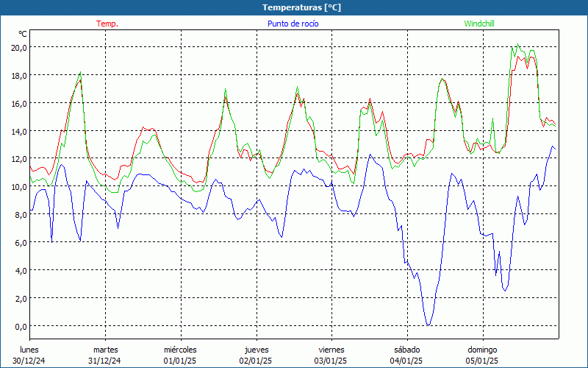588x368 pixels.
Task: Select the 8,0 y-axis value
Action: (x=22, y=215)
